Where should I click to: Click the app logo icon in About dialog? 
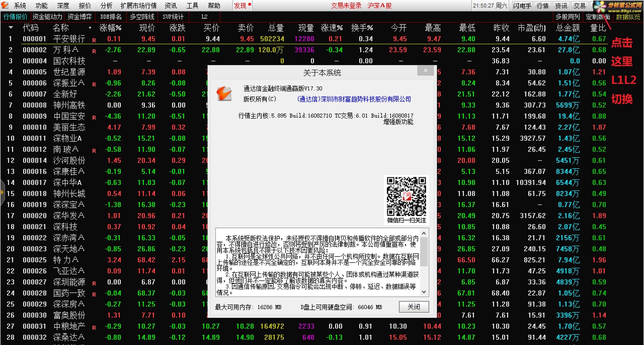tap(224, 94)
